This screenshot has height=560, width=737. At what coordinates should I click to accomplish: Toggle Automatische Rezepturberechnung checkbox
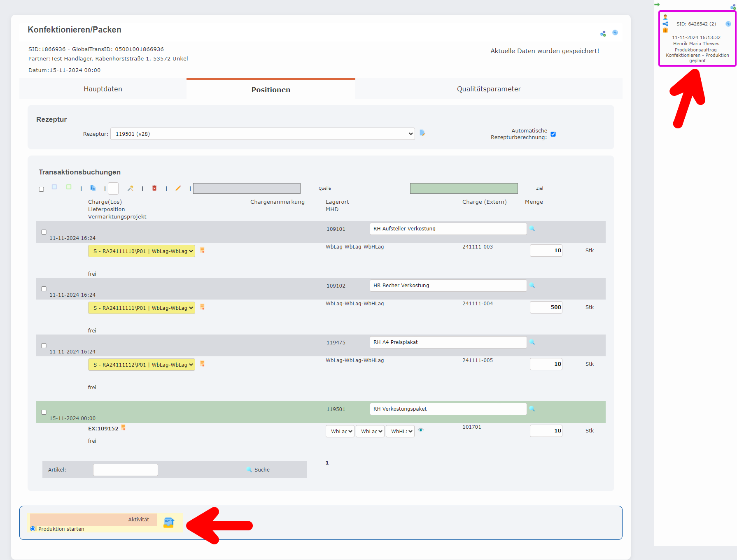click(x=553, y=134)
